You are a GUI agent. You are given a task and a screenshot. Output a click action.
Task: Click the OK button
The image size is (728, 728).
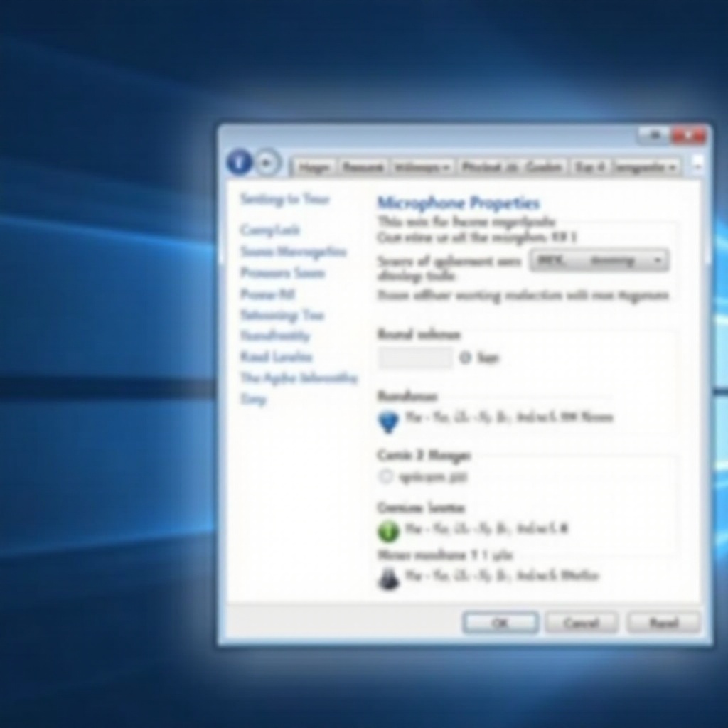tap(500, 623)
